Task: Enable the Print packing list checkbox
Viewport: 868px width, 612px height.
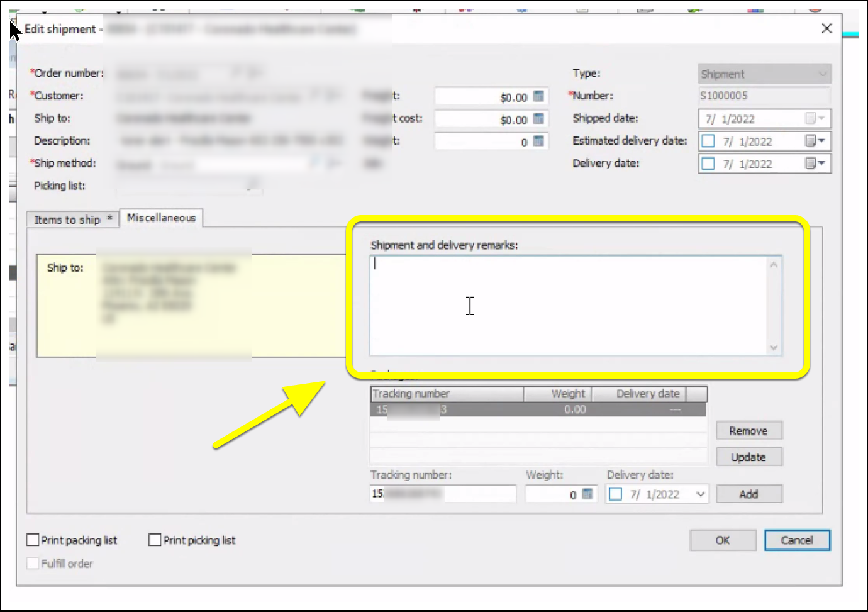Action: [x=32, y=540]
